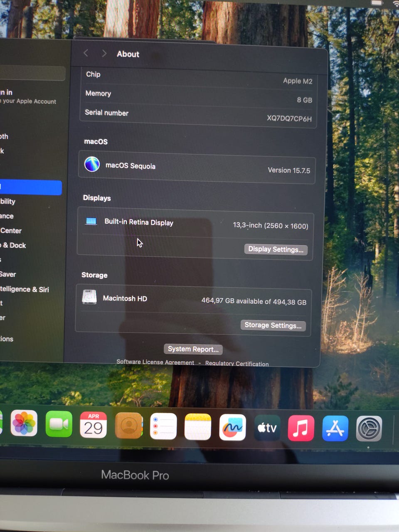399x532 pixels.
Task: Click Macintosh HD label
Action: coord(125,298)
